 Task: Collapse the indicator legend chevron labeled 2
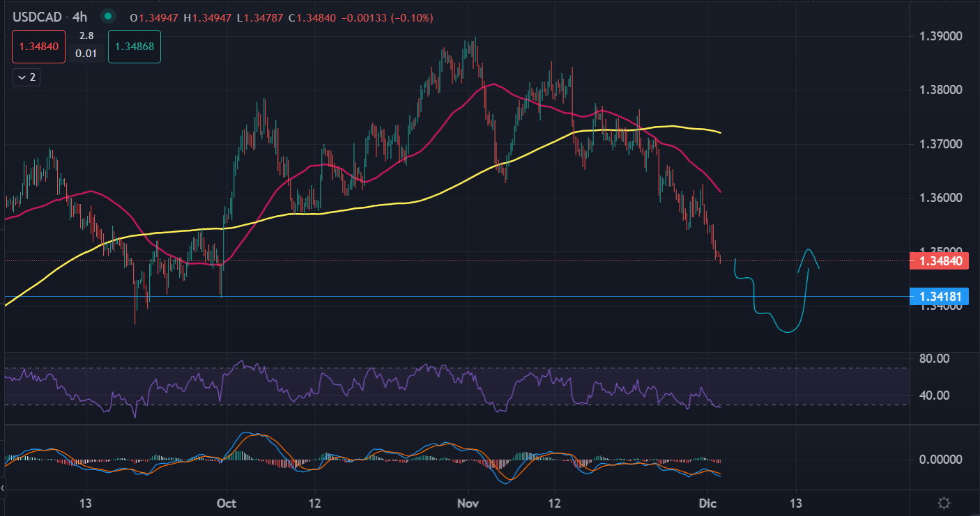point(26,77)
